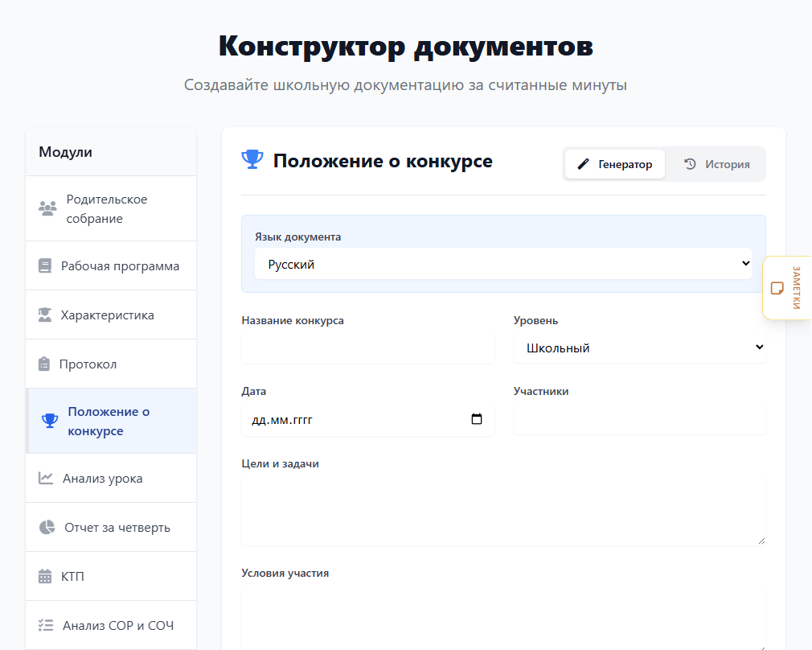Click the sticky note icon on the Заметки tab
Screen dimensions: 812x650
[x=777, y=288]
